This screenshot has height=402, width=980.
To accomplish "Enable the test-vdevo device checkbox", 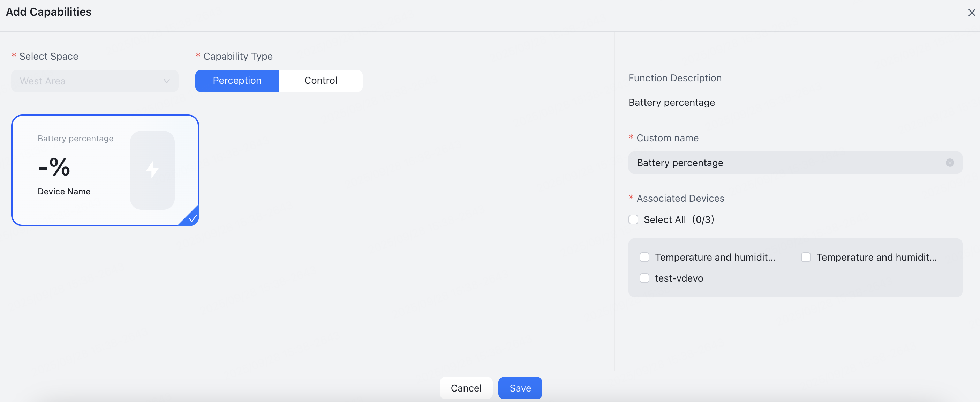I will click(644, 278).
